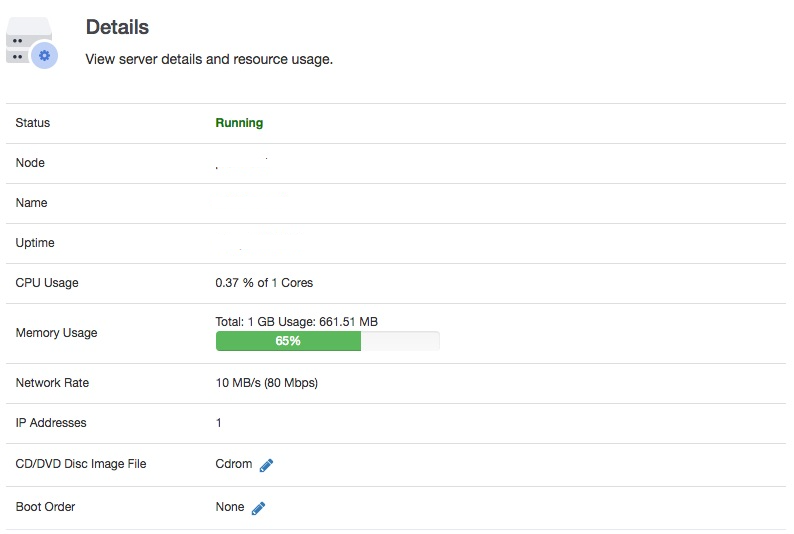Click the green 65% memory usage bar
This screenshot has width=794, height=534.
288,341
